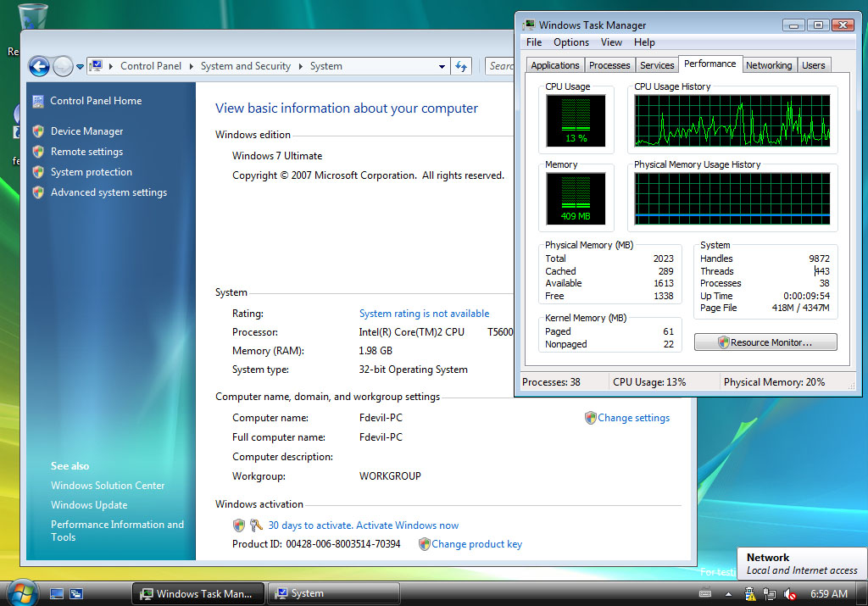The image size is (868, 606).
Task: Click the Memory 409 MB gauge
Action: 576,198
